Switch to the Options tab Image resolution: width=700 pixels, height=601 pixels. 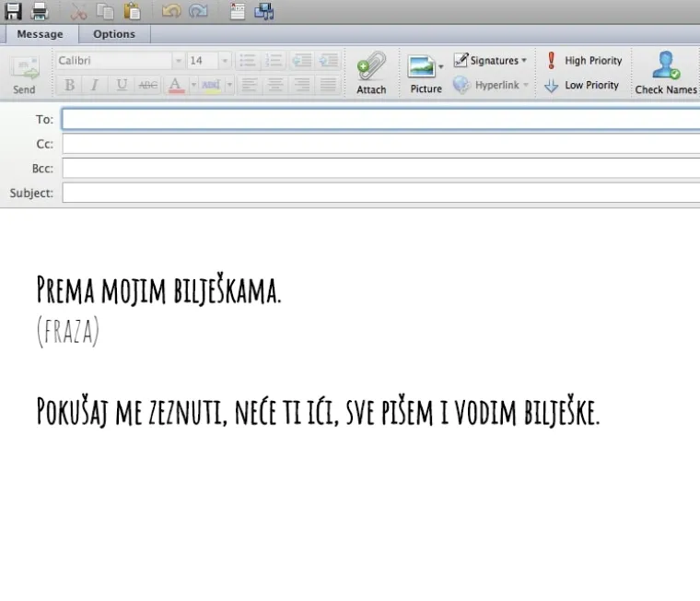[114, 34]
